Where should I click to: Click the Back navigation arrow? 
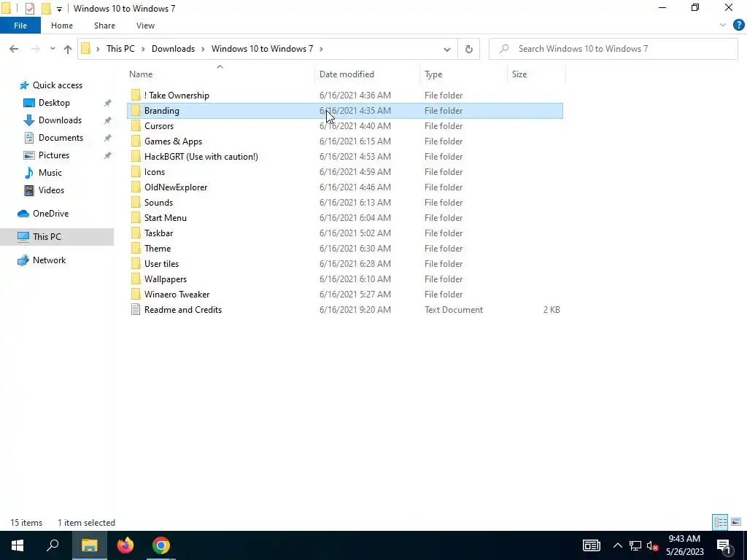coord(14,49)
